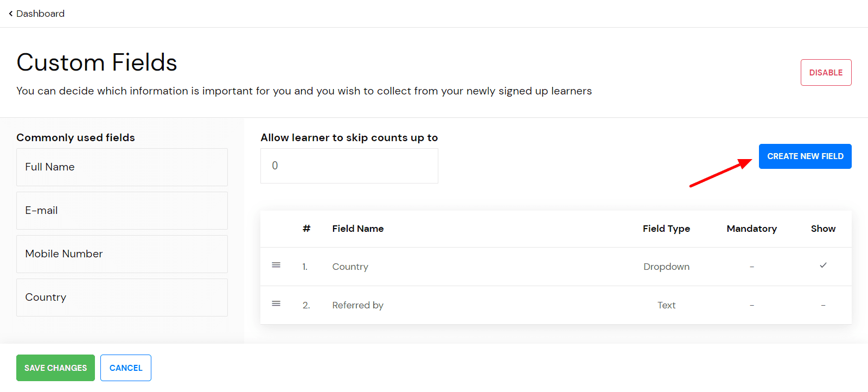The width and height of the screenshot is (868, 392).
Task: Click Dropdown field type of Country row
Action: (666, 267)
